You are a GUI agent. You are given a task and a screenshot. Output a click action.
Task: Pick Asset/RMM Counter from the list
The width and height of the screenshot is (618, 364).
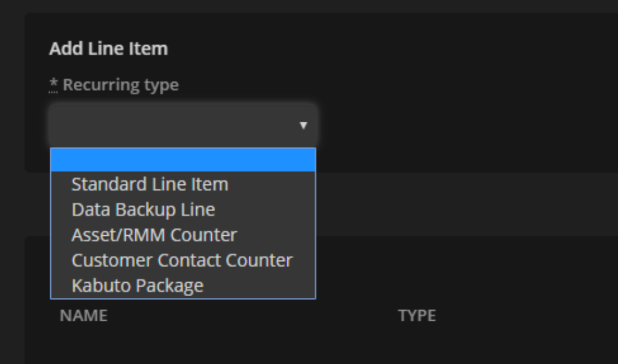click(x=154, y=235)
